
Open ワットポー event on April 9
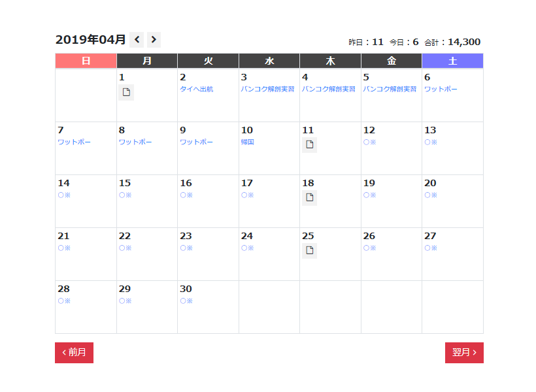(197, 142)
